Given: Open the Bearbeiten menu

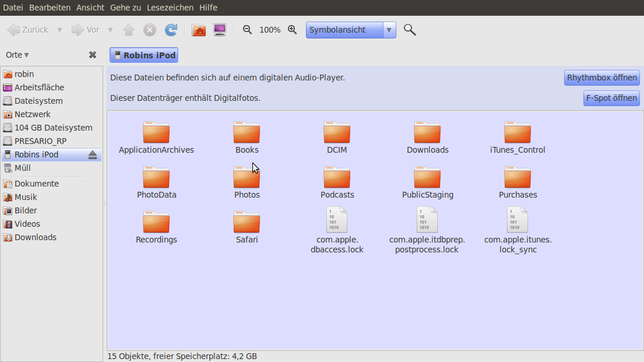Looking at the screenshot, I should [x=50, y=8].
